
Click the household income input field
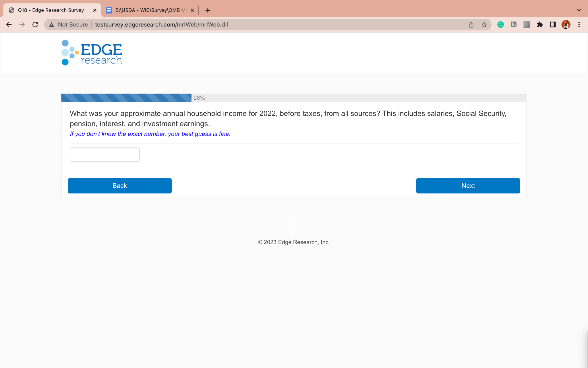[x=105, y=155]
